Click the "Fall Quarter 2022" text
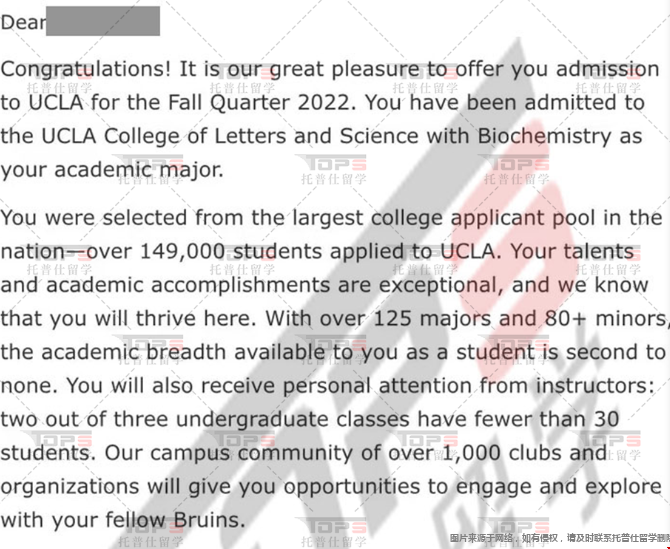This screenshot has width=670, height=549. tap(259, 103)
